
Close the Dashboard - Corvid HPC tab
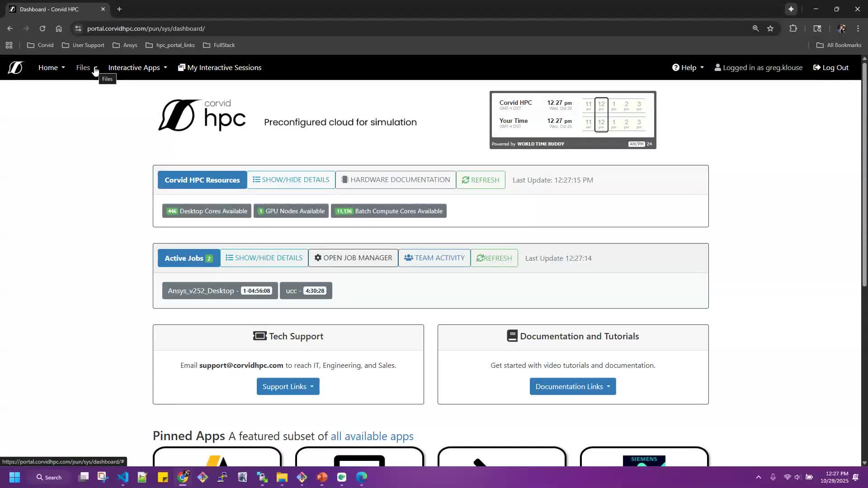pos(103,9)
